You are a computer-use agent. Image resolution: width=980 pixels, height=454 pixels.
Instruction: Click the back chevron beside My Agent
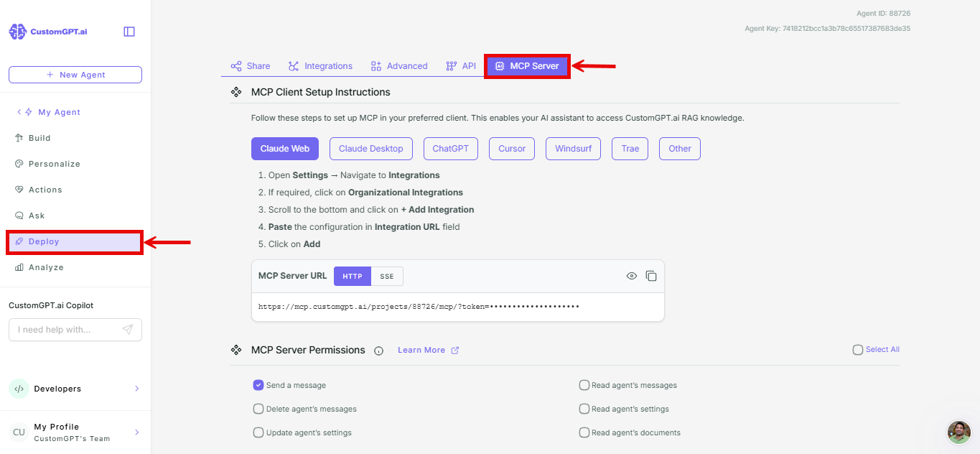19,112
